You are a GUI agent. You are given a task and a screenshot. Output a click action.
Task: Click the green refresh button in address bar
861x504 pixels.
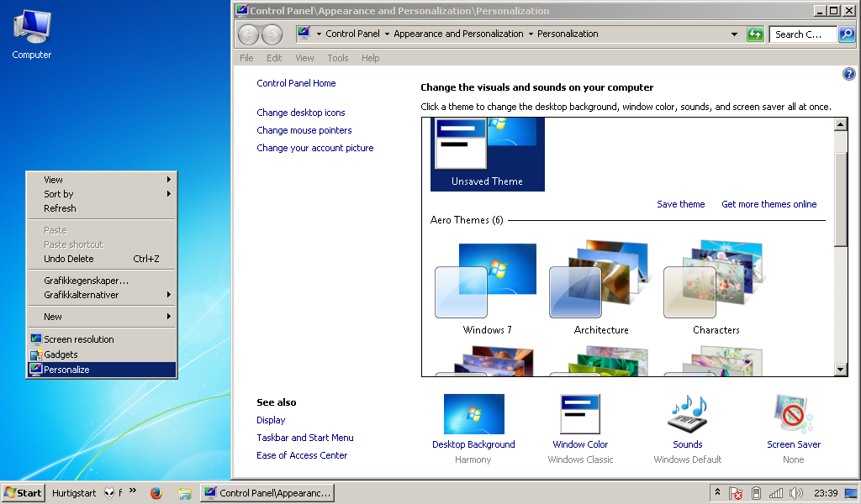click(x=756, y=34)
